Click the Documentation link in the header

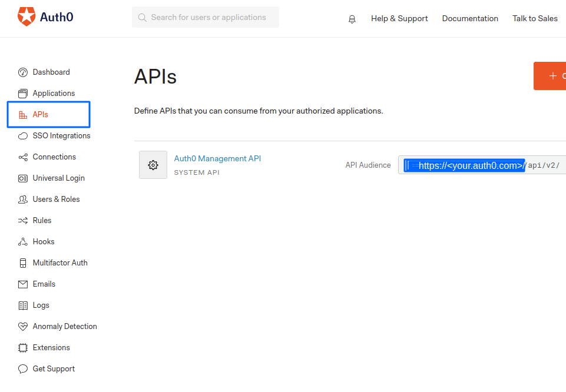tap(470, 18)
